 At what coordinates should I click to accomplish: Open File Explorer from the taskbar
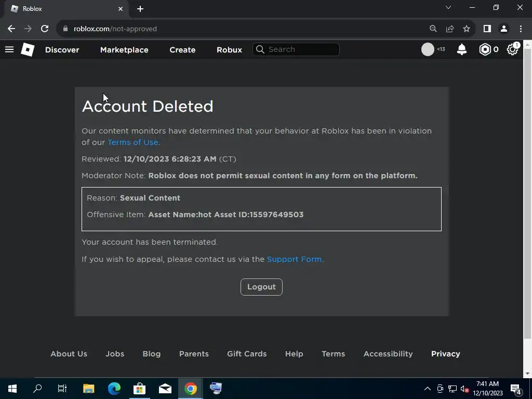tap(88, 389)
